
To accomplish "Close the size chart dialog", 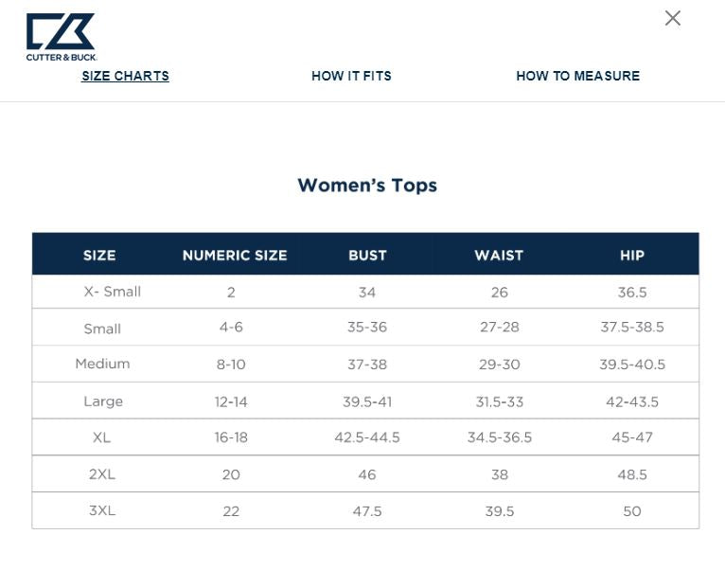I will (x=673, y=18).
